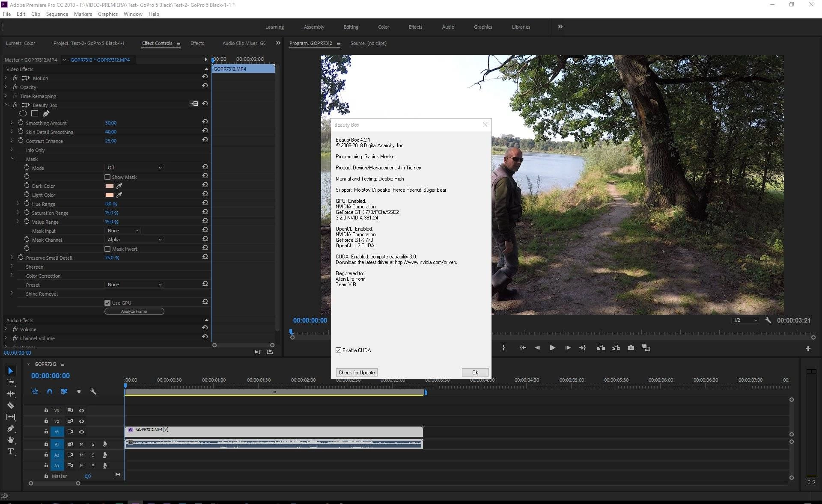
Task: Click the Dark Color swatch
Action: point(110,186)
